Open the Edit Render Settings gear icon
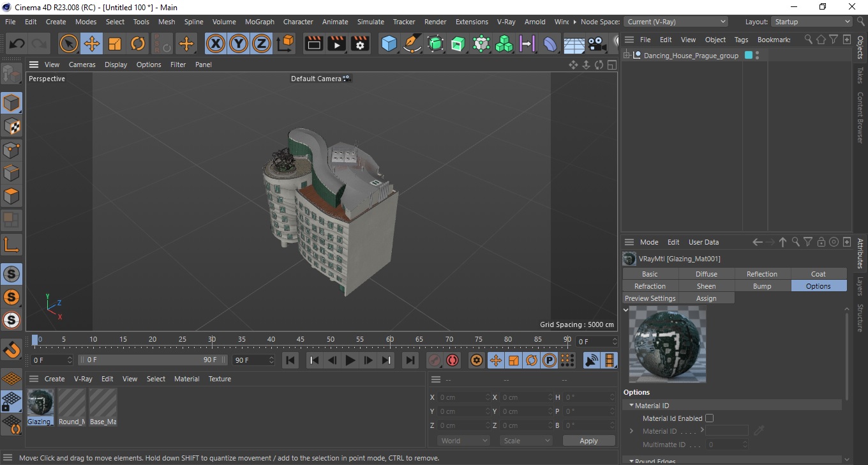Screen dimensions: 868x465 coord(360,44)
